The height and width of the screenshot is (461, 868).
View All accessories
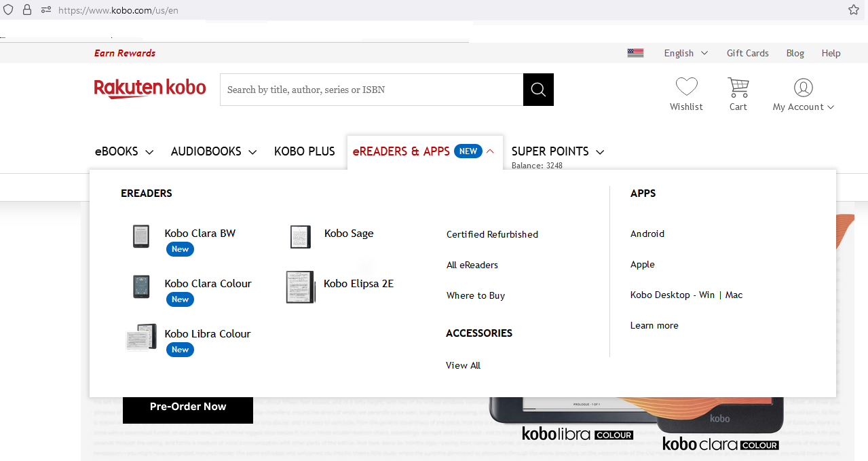point(463,365)
